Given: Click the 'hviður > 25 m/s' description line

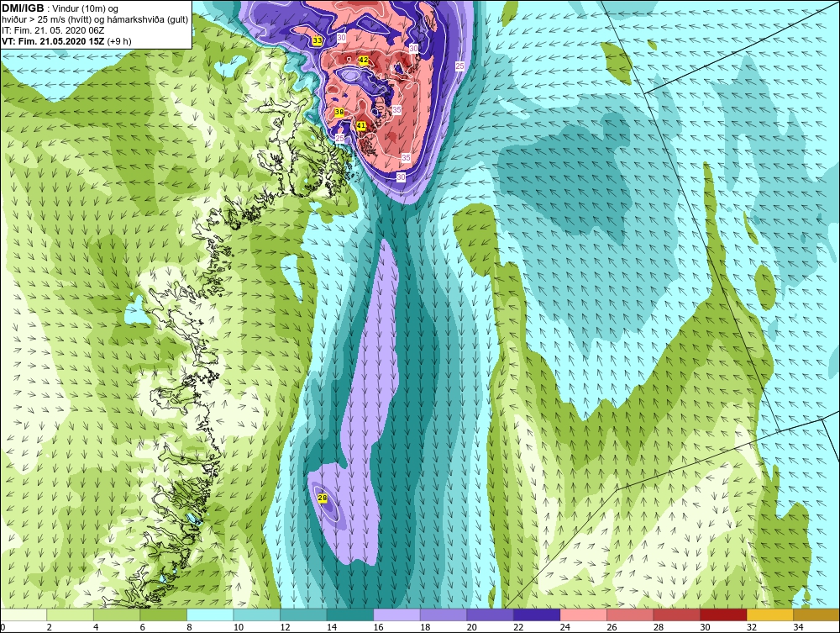Looking at the screenshot, I should [95, 20].
